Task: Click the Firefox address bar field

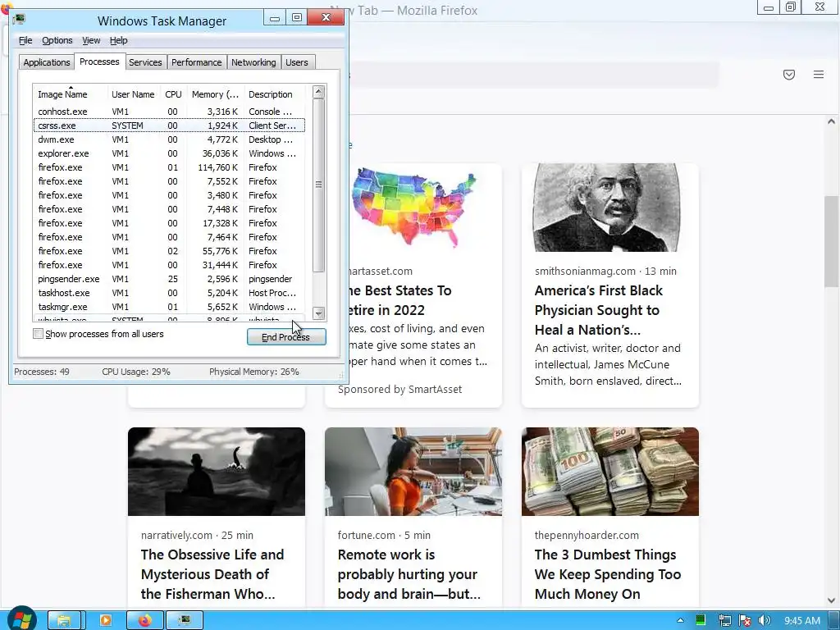Action: (533, 75)
